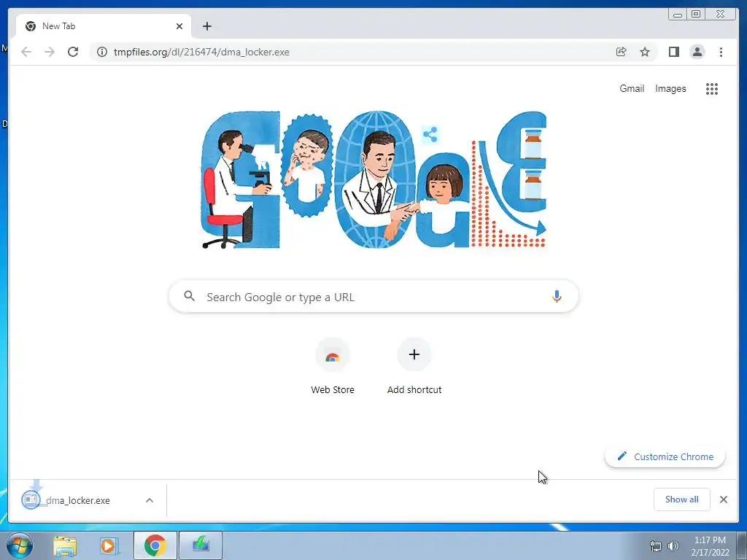The width and height of the screenshot is (747, 560).
Task: View site information icon in address bar
Action: (x=102, y=52)
